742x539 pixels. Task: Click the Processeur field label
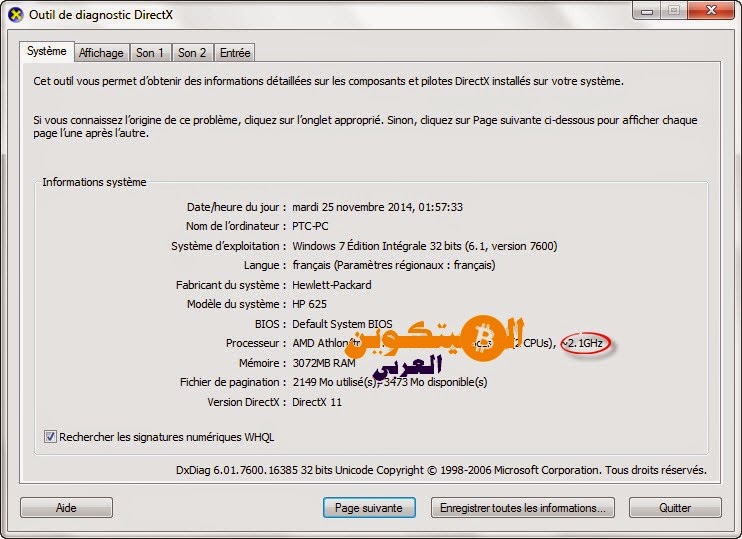click(x=256, y=343)
